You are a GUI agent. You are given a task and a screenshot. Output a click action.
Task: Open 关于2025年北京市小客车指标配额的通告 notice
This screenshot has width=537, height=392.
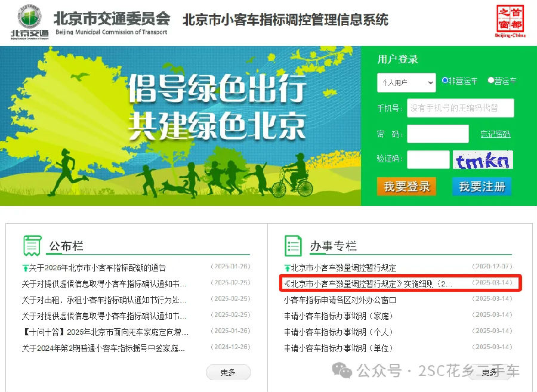[97, 268]
